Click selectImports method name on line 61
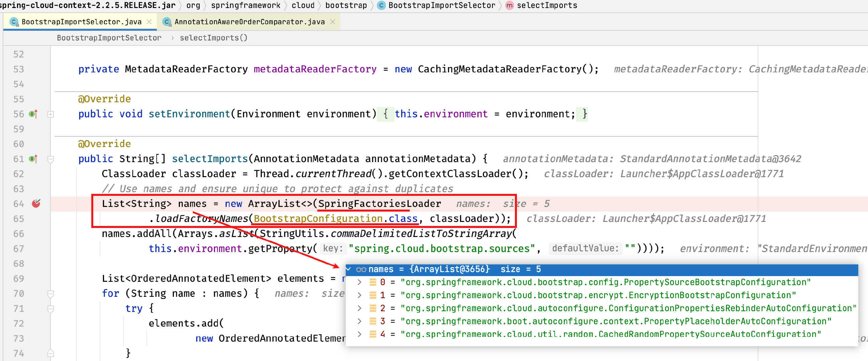 [210, 159]
